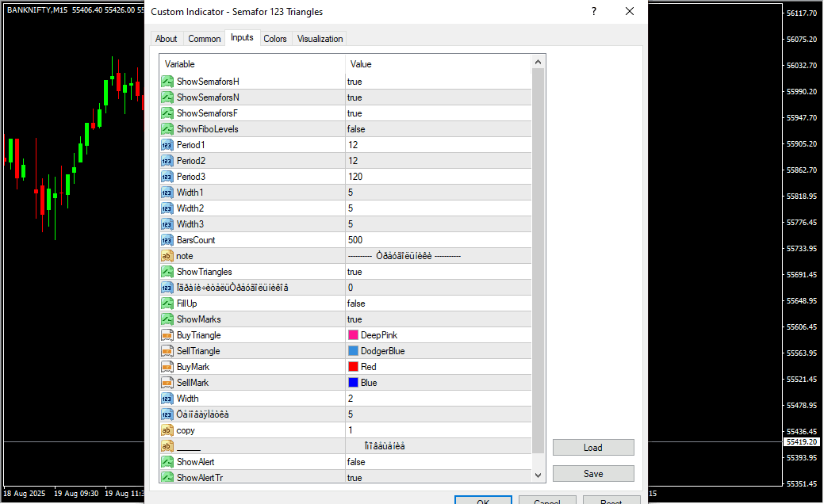Click the note string type icon

(167, 256)
